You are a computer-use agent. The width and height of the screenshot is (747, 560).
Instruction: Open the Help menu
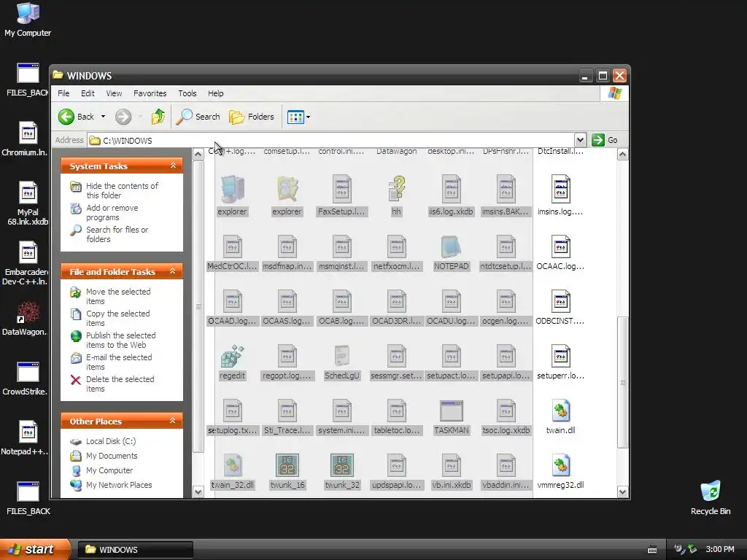215,93
